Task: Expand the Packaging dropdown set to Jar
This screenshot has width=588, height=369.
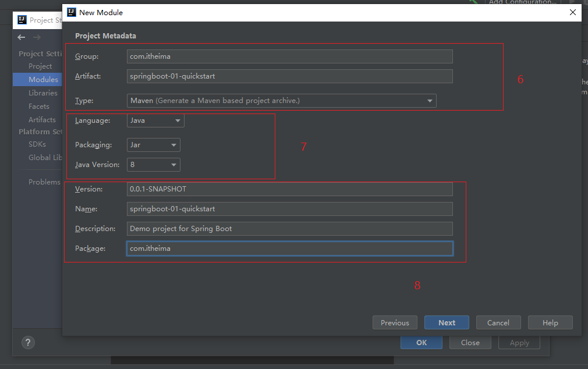Action: coord(154,145)
